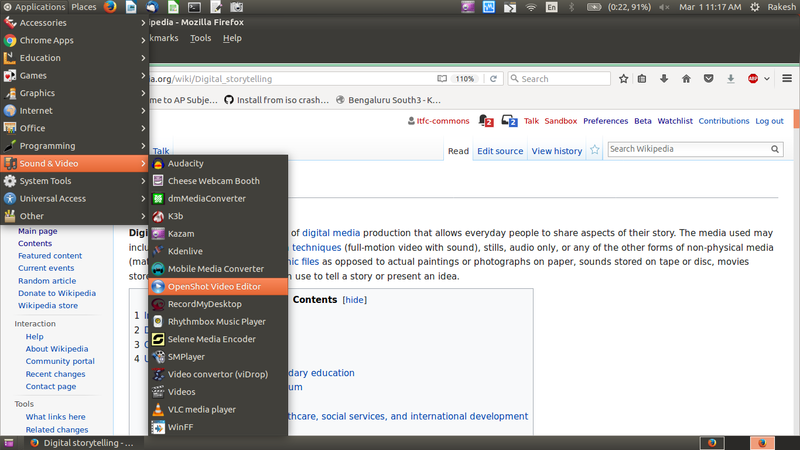Follow the digital media link
Image resolution: width=800 pixels, height=450 pixels.
coord(331,233)
